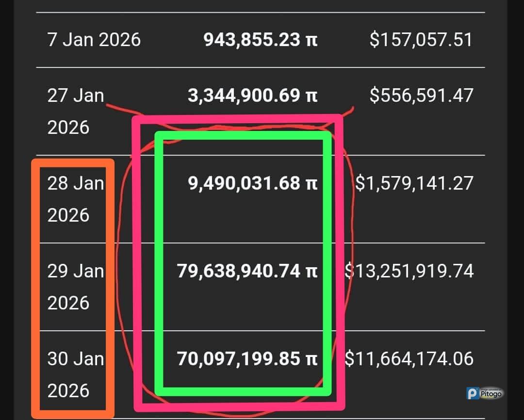This screenshot has height=420, width=524.
Task: Click the Pitogo logo icon
Action: tap(474, 393)
